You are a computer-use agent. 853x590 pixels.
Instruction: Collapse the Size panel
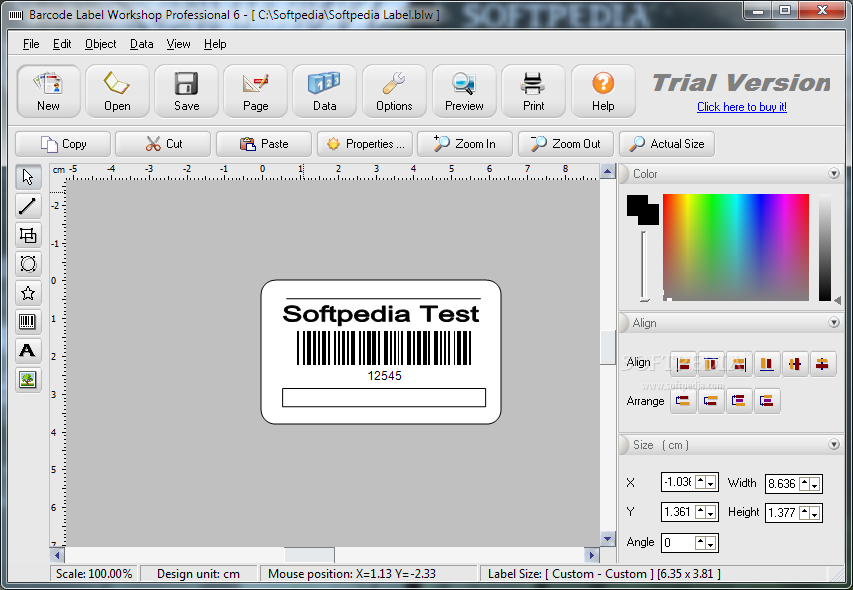coord(834,444)
